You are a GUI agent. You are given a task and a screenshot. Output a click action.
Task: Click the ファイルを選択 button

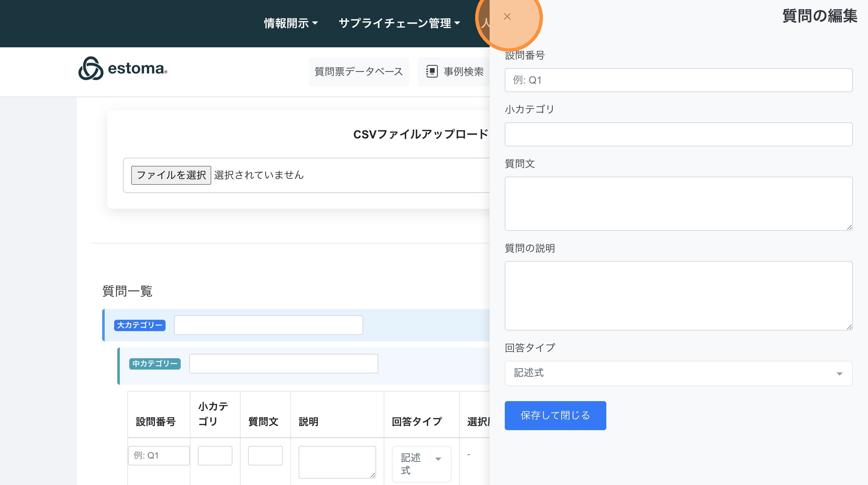pos(171,175)
